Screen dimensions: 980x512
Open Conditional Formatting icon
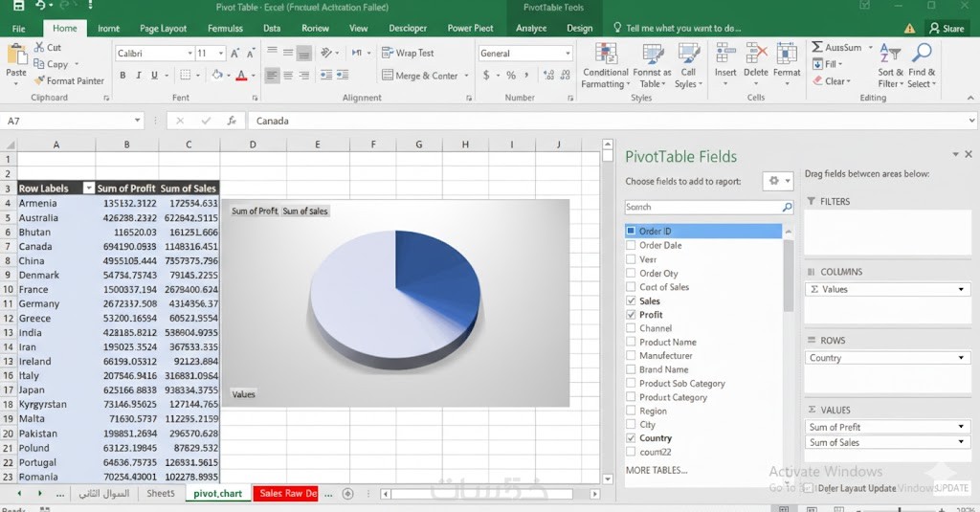pos(606,55)
